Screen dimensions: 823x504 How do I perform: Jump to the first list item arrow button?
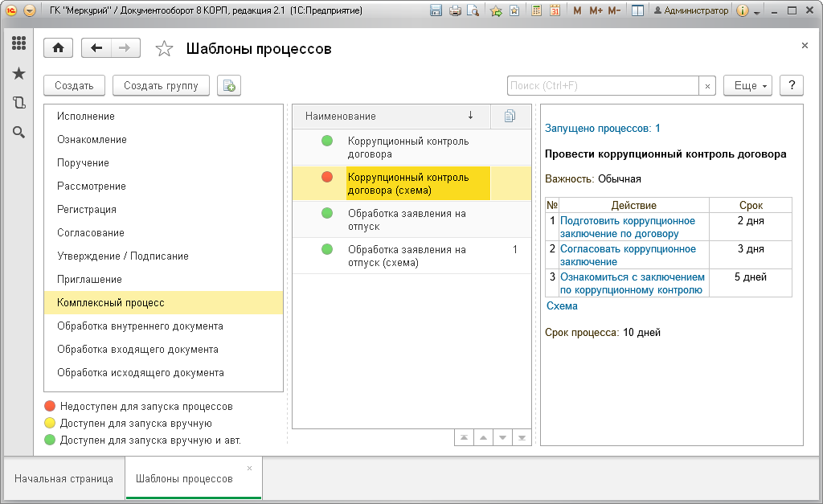464,438
